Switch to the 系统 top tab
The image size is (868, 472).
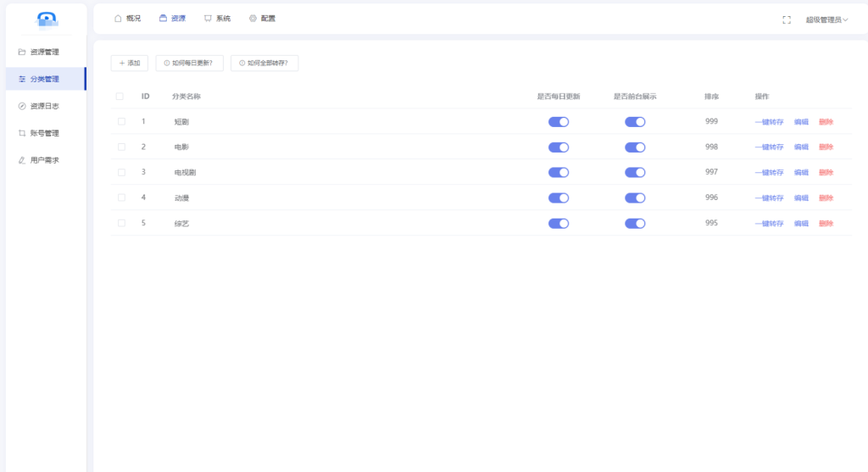click(x=217, y=19)
